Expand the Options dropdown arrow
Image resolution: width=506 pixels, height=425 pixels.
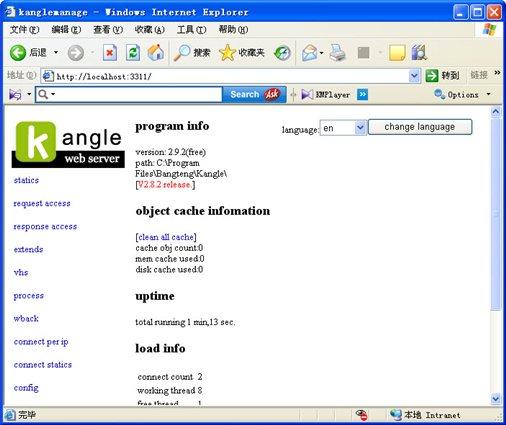click(x=488, y=94)
